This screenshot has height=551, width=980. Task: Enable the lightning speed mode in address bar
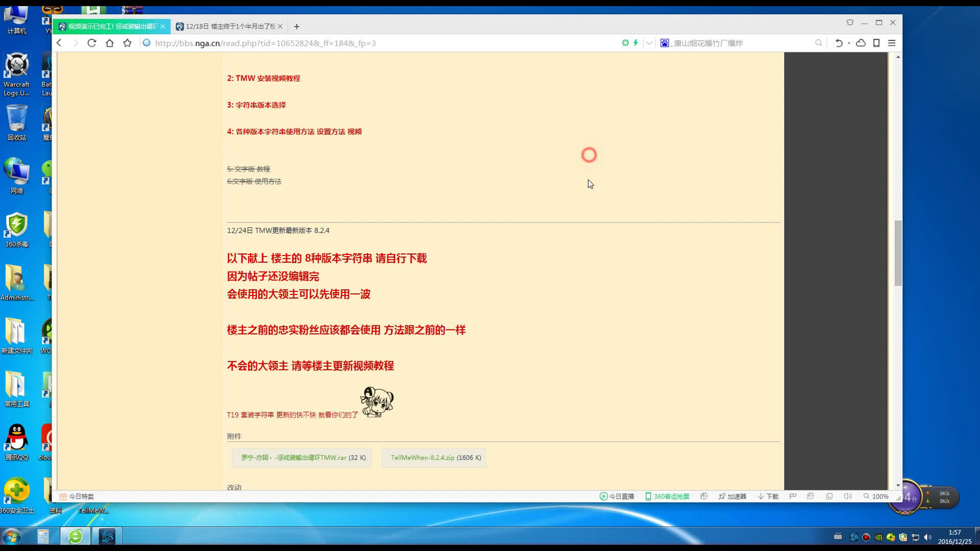pos(634,43)
